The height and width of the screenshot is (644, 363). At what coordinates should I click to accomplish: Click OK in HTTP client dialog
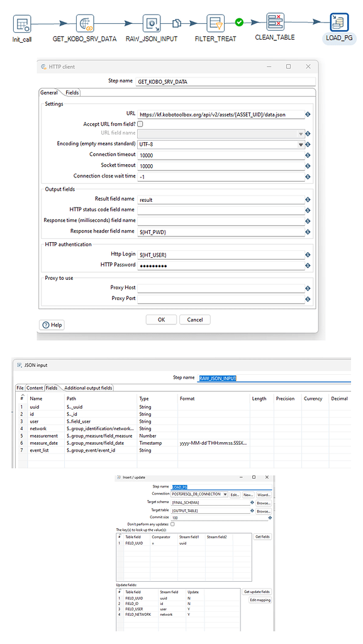point(162,319)
